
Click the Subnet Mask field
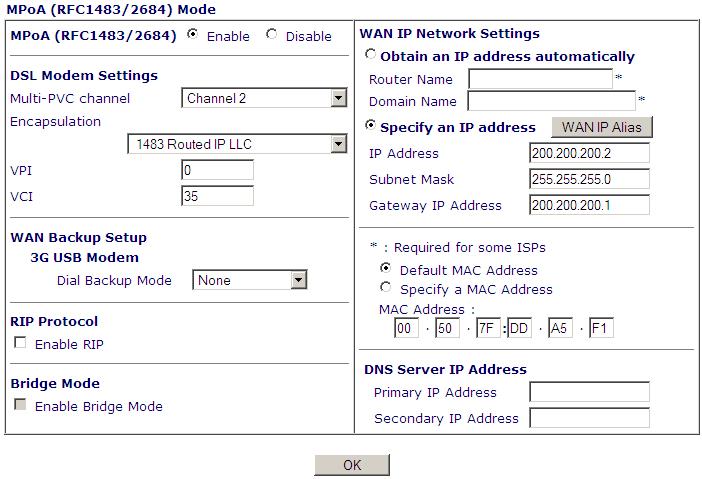click(589, 179)
